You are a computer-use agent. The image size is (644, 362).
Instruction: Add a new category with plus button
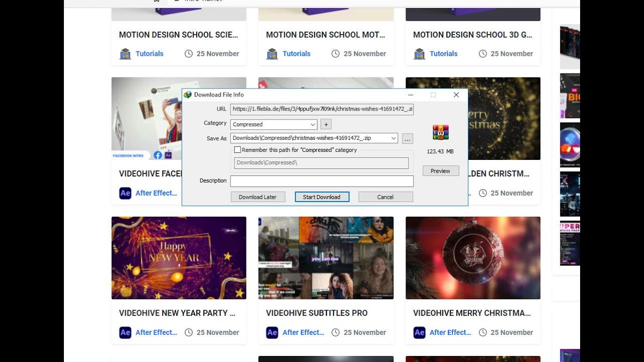(x=326, y=124)
